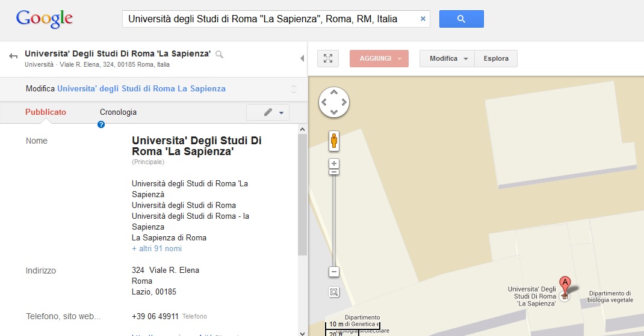Open the dropdown arrow next to the pencil

(281, 113)
